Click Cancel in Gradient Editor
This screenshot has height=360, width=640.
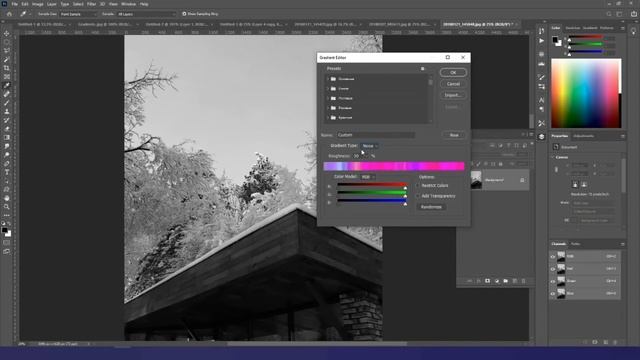click(453, 84)
